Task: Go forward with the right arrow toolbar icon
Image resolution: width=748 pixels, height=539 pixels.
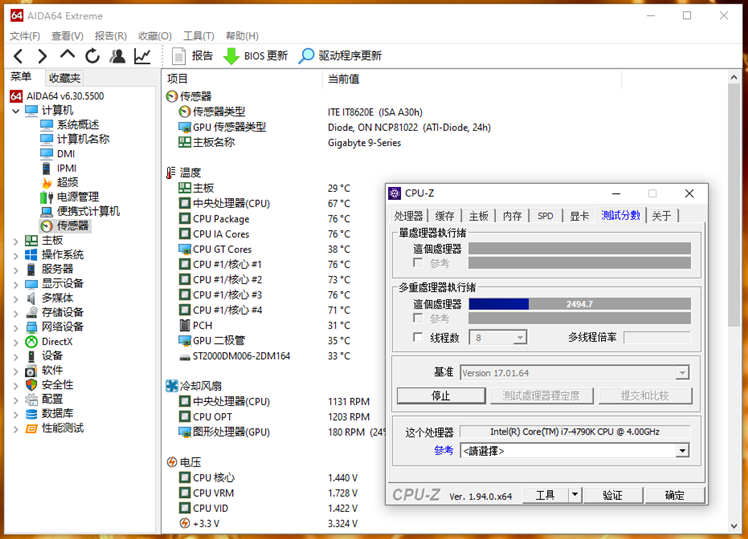Action: pyautogui.click(x=42, y=56)
